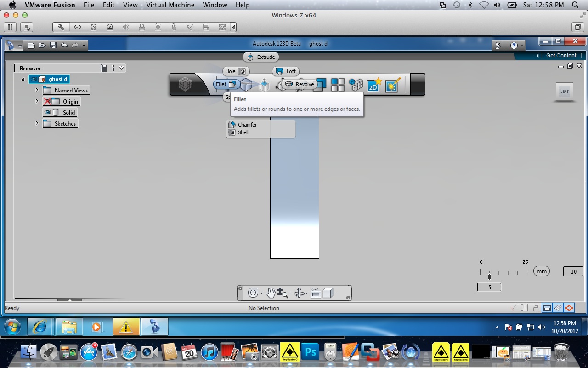Open Browser panel options icon

tap(113, 68)
